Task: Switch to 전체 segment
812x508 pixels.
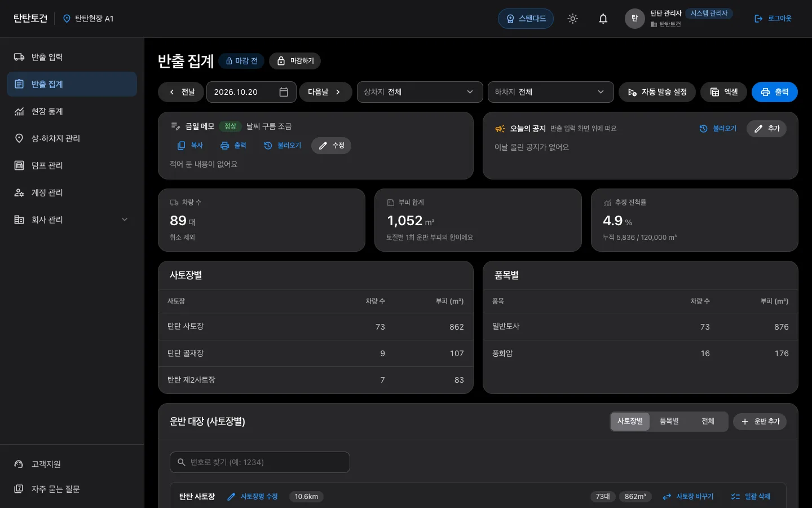Action: [708, 422]
